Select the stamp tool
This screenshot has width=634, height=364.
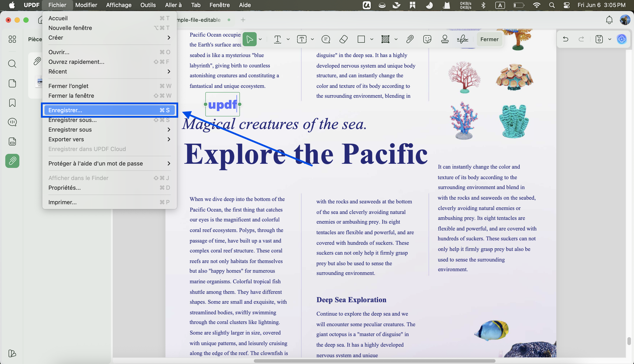445,39
